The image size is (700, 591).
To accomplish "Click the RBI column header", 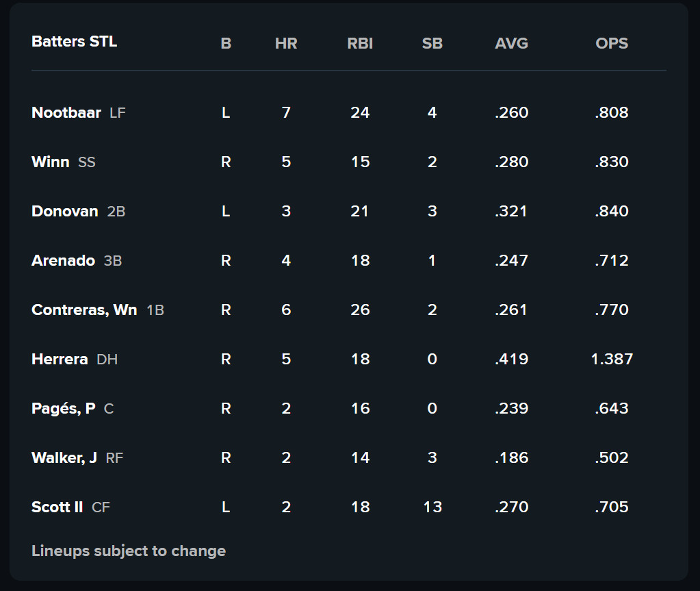I will pos(360,43).
